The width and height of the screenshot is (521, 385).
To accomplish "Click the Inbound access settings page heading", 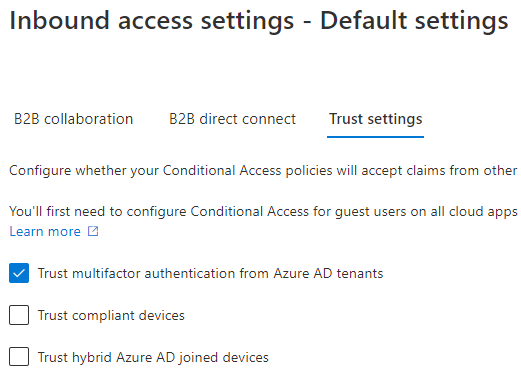I will coord(259,21).
